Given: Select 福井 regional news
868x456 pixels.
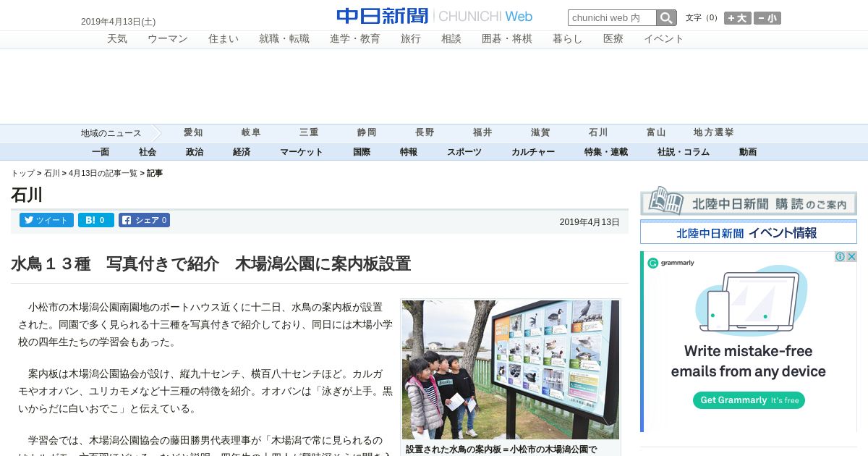Looking at the screenshot, I should pos(482,133).
